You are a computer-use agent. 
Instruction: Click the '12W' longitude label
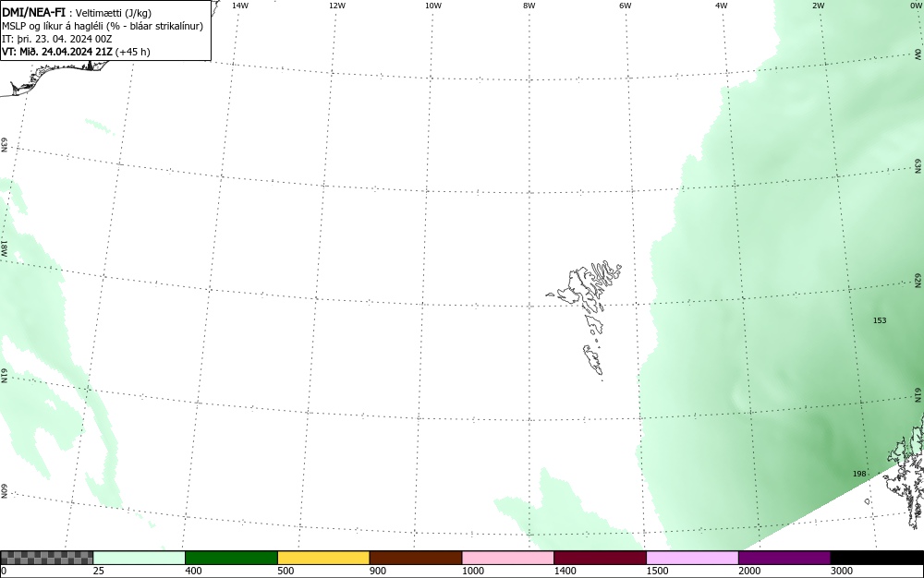(336, 6)
